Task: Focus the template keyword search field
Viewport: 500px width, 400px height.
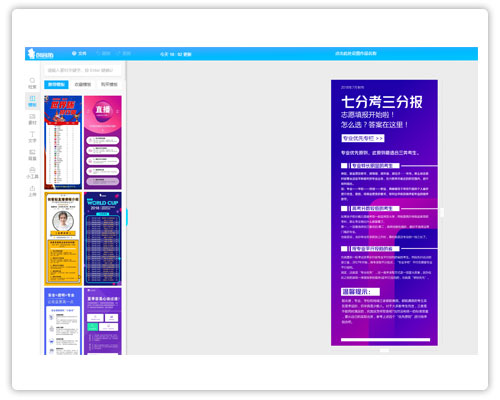Action: coord(83,70)
